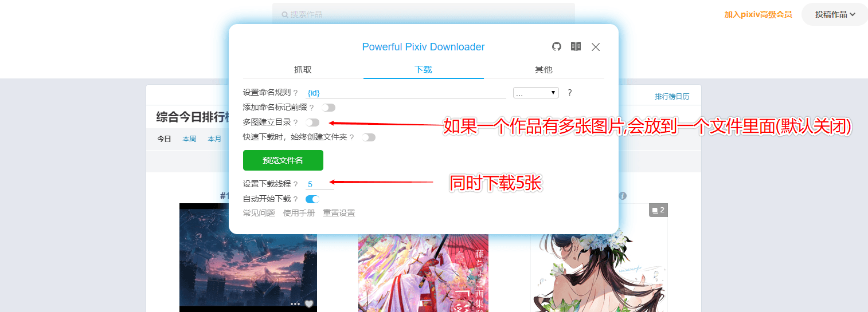Open the wiki book icon in header
868x312 pixels.
click(x=576, y=46)
